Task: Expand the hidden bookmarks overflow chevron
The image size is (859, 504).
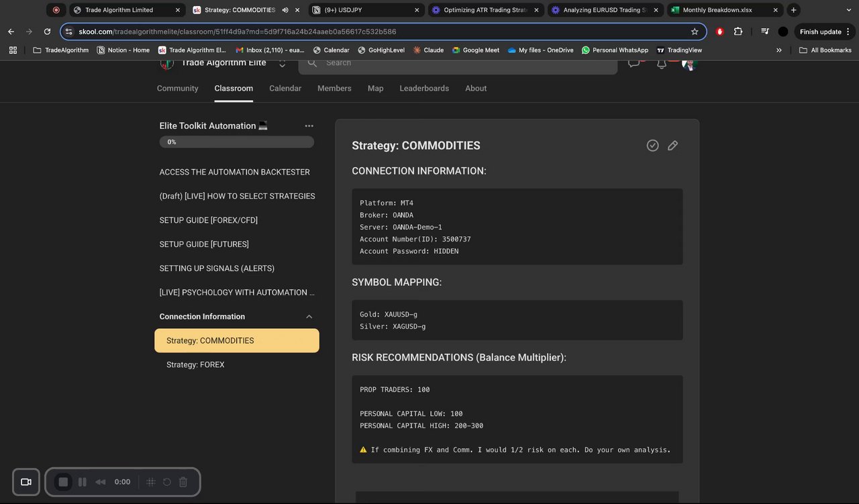Action: click(x=778, y=50)
